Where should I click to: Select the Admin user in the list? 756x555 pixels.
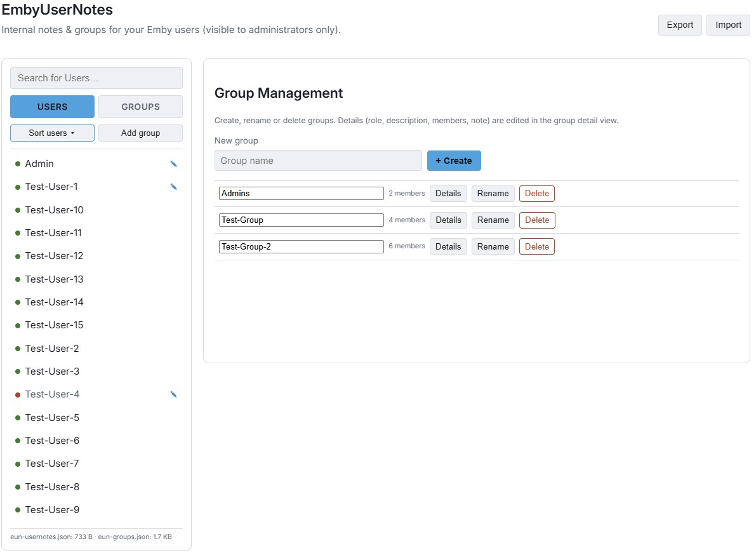click(96, 164)
